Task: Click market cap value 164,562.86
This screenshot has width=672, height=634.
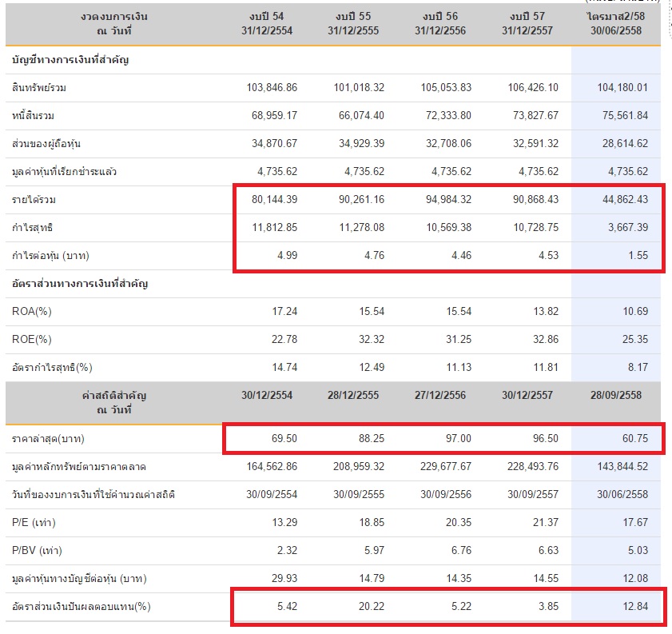Action: click(272, 466)
